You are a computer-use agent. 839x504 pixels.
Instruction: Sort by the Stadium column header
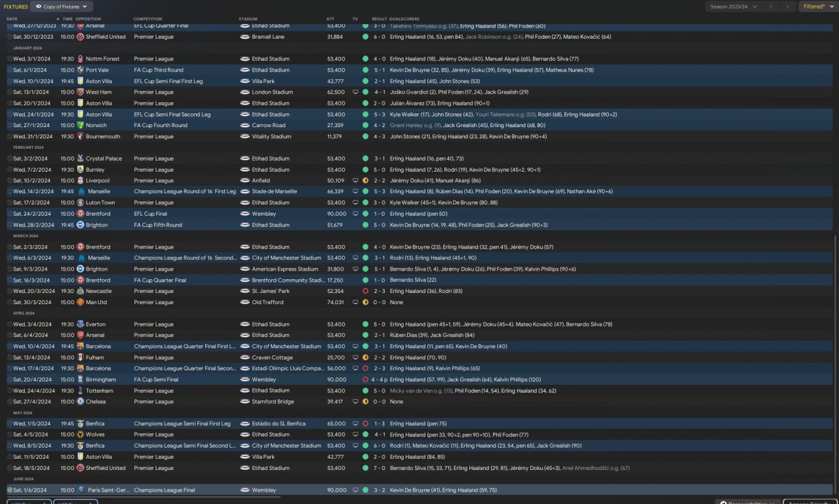pyautogui.click(x=248, y=19)
